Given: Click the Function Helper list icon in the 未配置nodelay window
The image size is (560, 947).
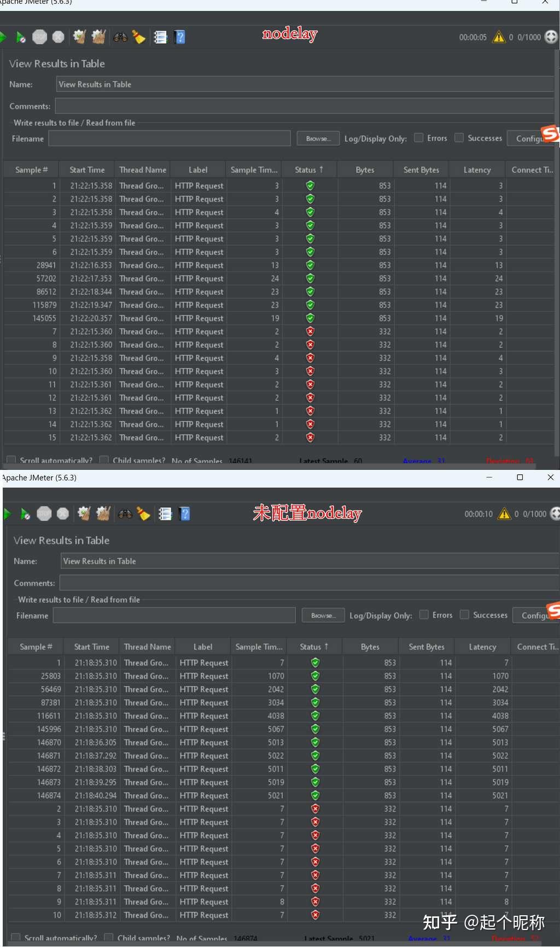Looking at the screenshot, I should tap(165, 514).
